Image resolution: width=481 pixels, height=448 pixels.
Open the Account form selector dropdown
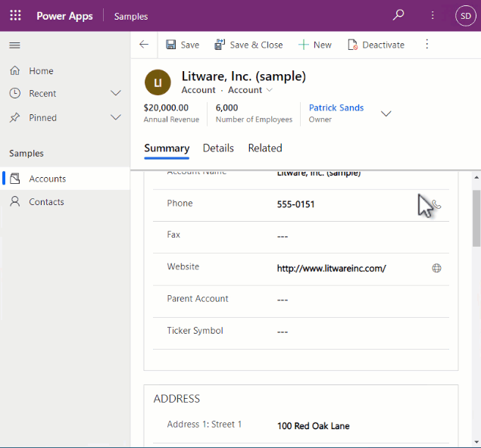[x=270, y=90]
